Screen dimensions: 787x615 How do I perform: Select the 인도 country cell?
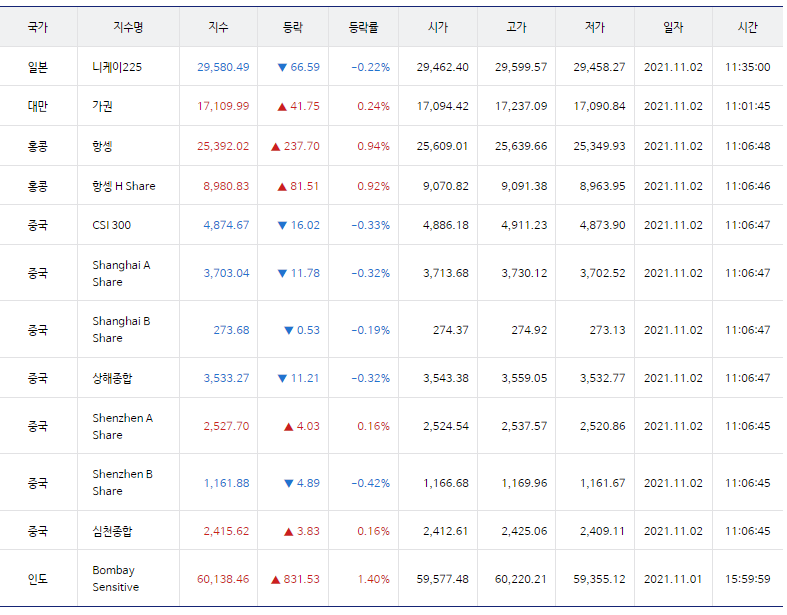pyautogui.click(x=38, y=579)
